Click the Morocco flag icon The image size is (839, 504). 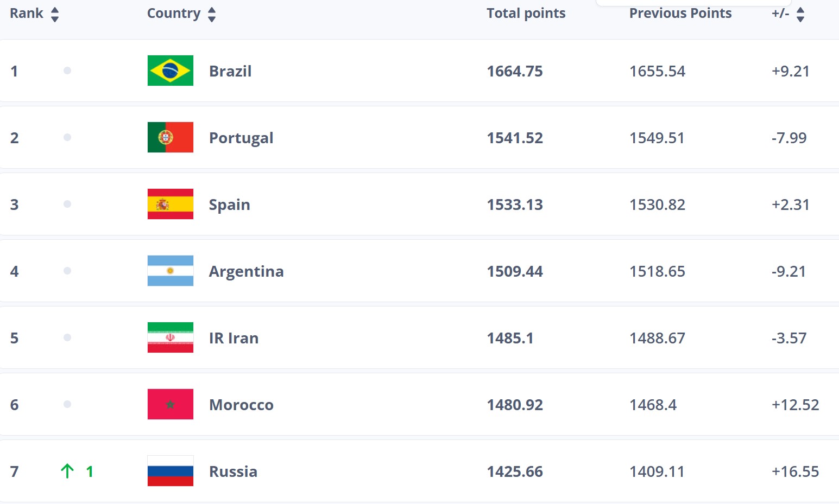(170, 404)
